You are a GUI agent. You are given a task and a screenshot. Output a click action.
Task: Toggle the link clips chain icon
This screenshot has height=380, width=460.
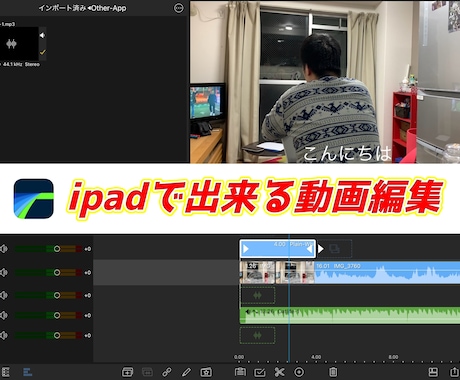[167, 372]
